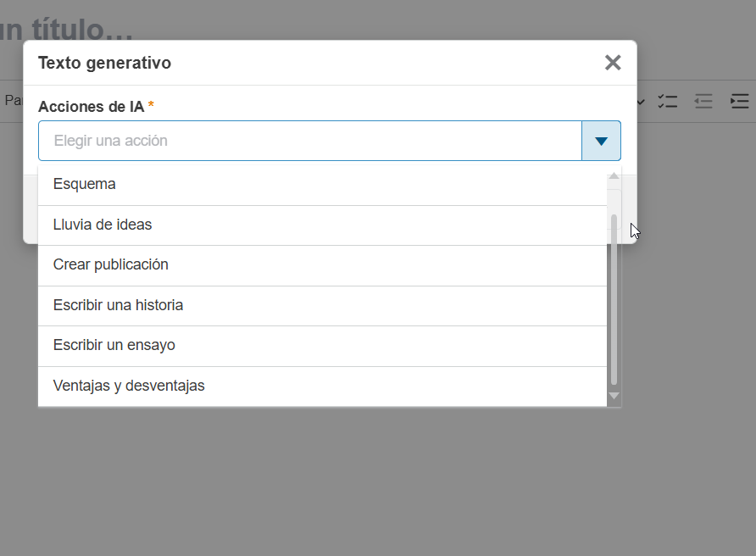
Task: Close the Texto generativo dialog
Action: 613,63
